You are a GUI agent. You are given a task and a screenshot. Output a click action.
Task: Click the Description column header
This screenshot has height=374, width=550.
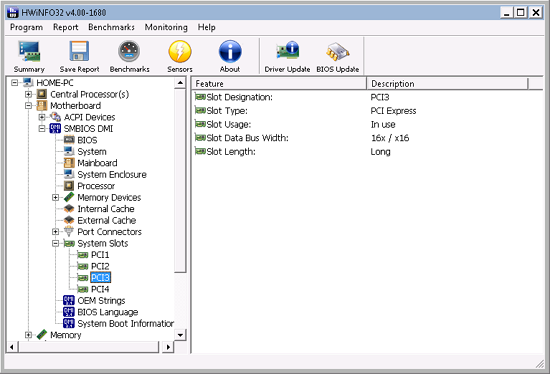point(447,84)
